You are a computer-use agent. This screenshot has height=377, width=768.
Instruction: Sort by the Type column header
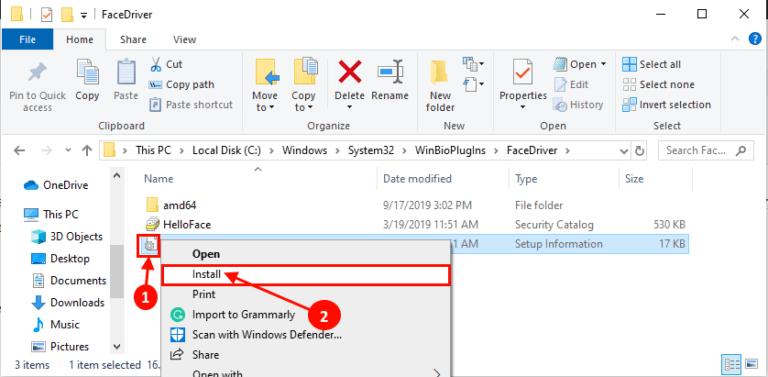[x=526, y=179]
